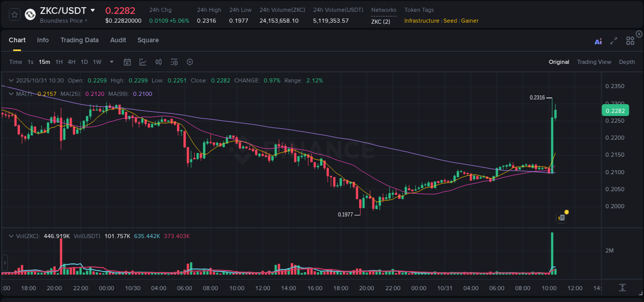Screen dimensions: 644x302
Task: Open the candlestick comparison tool
Action: click(158, 62)
